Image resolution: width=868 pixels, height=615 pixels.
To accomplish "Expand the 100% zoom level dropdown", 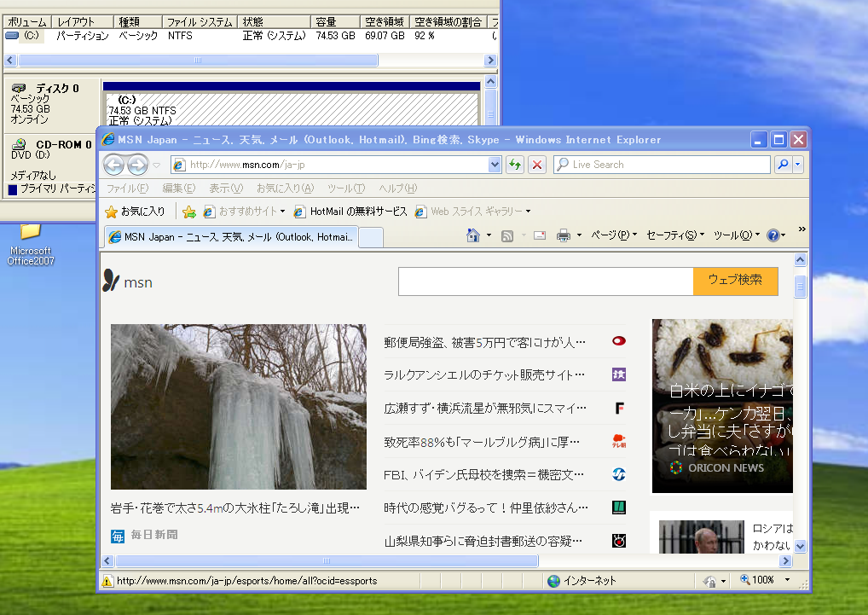I will pos(789,580).
